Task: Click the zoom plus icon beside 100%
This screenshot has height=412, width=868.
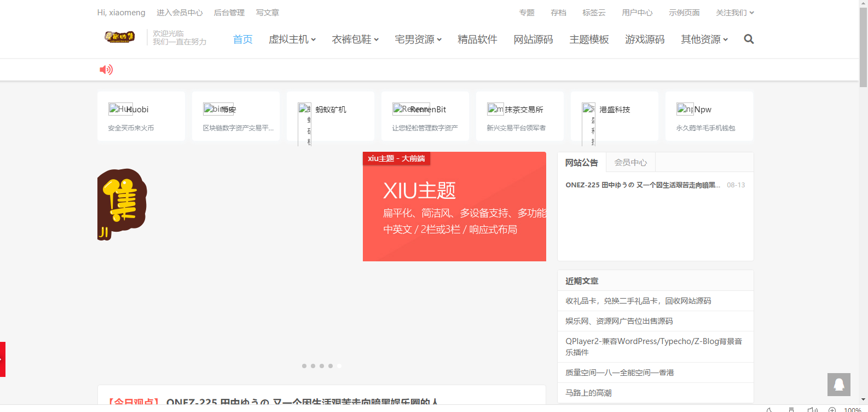Action: tap(832, 409)
